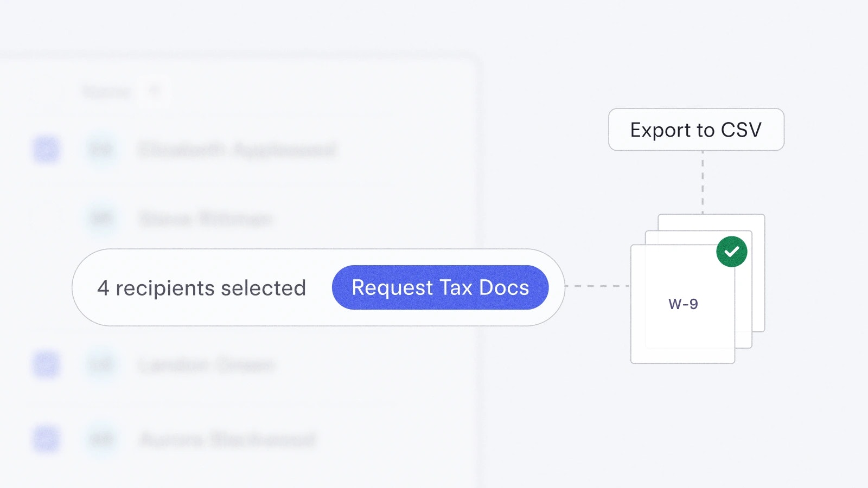Image resolution: width=868 pixels, height=488 pixels.
Task: Open the Aurora Blackwood recipient entry
Action: tap(228, 439)
